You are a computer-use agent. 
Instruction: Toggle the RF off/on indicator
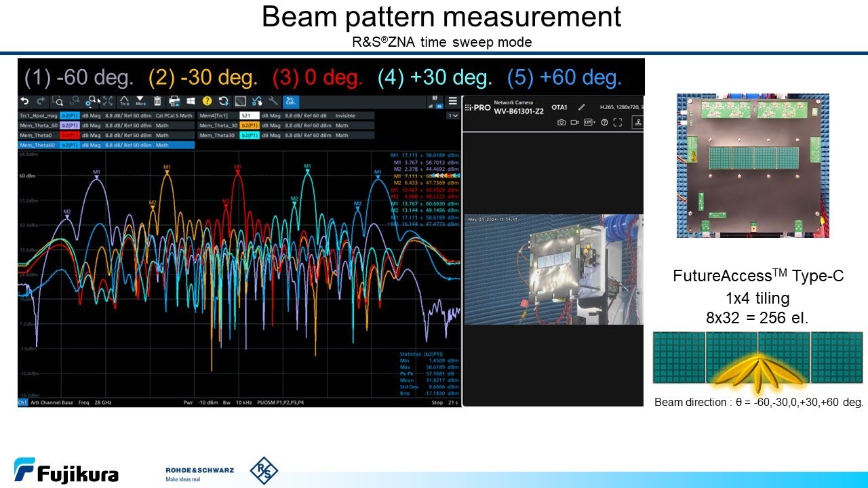[x=435, y=102]
